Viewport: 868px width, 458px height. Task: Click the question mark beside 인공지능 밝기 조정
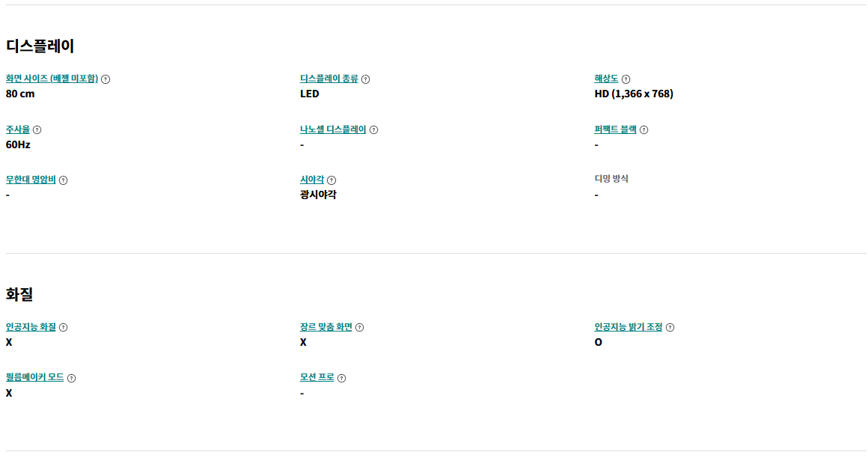tap(670, 328)
